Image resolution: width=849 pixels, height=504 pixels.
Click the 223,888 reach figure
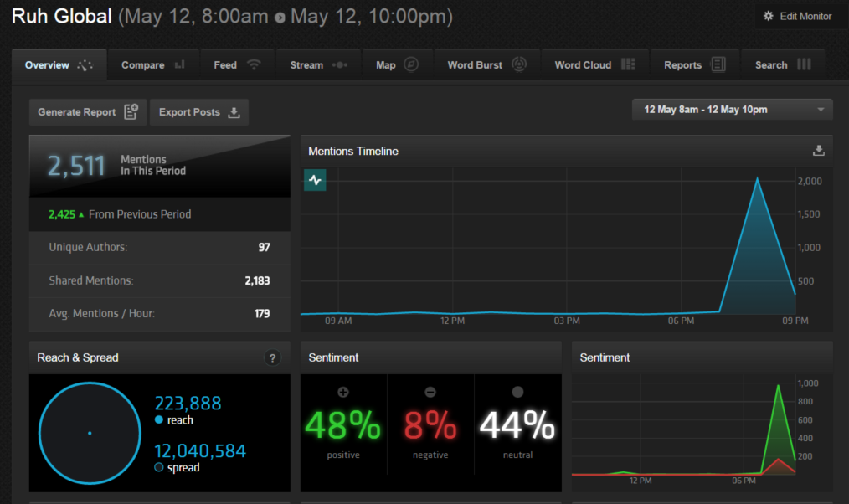pyautogui.click(x=188, y=404)
